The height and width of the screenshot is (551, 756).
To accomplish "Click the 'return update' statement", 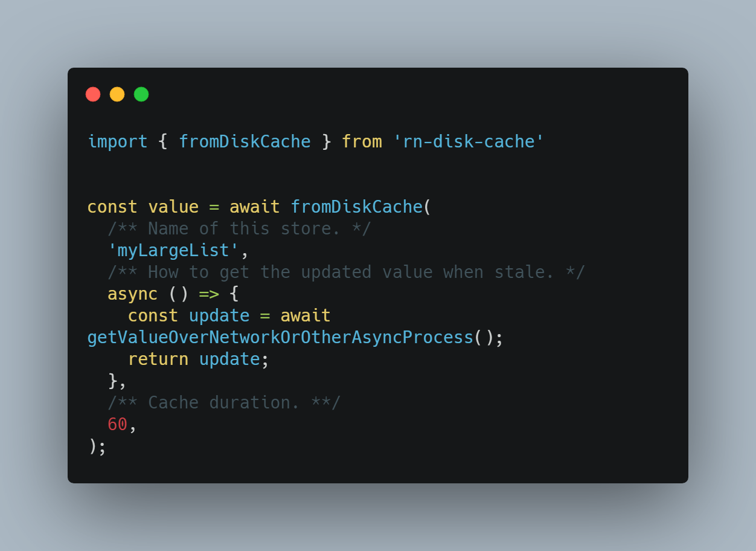I will pos(194,359).
